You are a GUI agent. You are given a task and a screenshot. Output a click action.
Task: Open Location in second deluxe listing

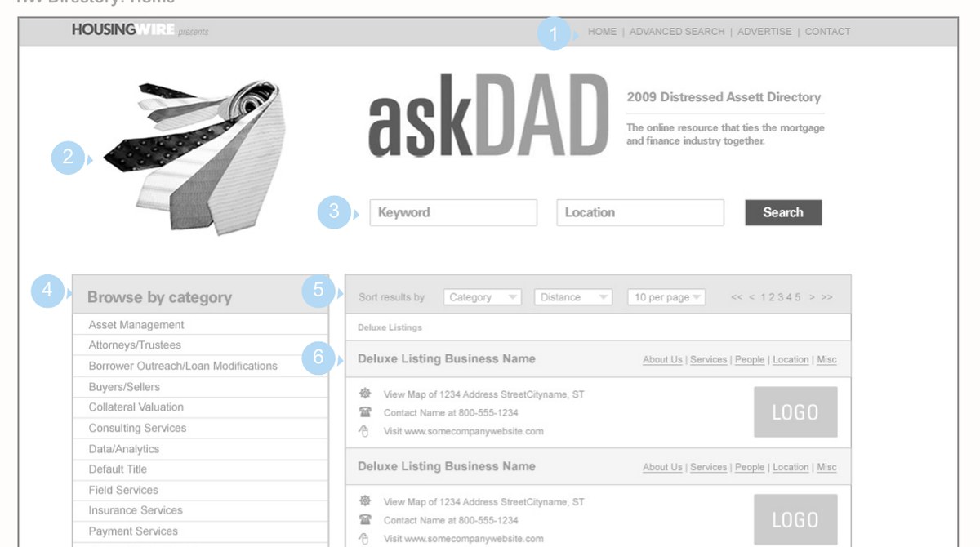[791, 468]
